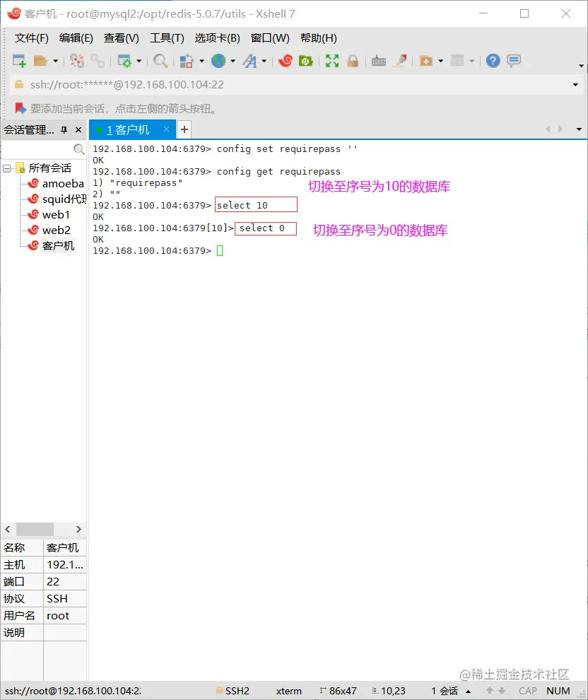This screenshot has height=700, width=588.
Task: Expand the dropdown arrow beside the new folder icon
Action: pyautogui.click(x=441, y=61)
